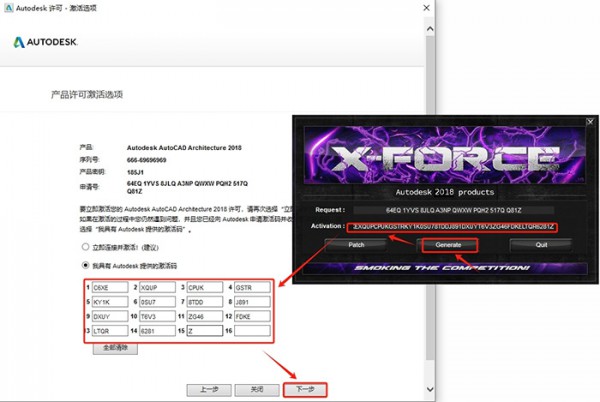This screenshot has height=402, width=600.
Task: Close the X-Force window with its X
Action: [590, 122]
